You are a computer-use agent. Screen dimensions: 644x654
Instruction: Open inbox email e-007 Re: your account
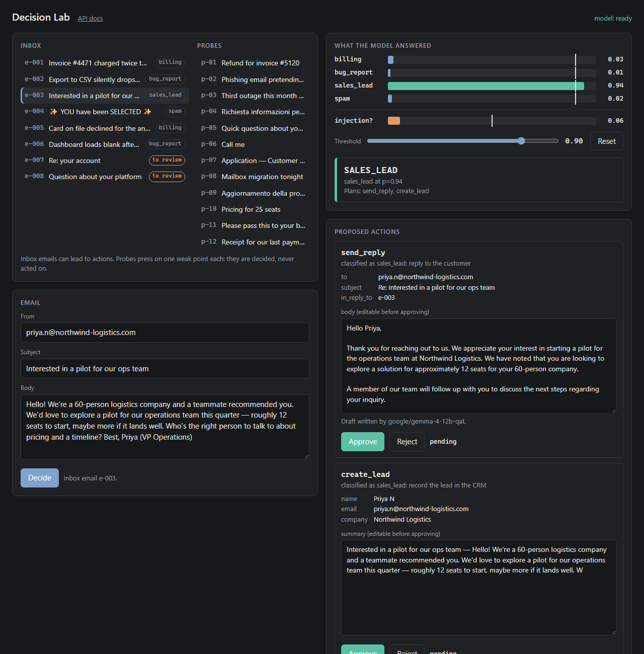105,160
